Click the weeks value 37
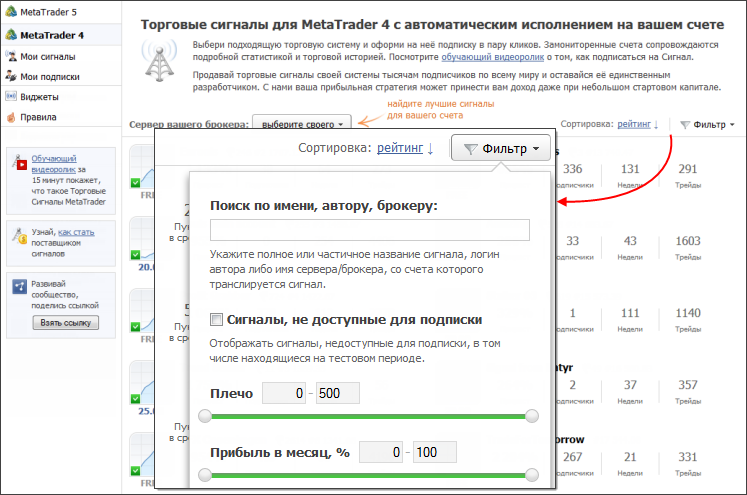Image resolution: width=747 pixels, height=495 pixels. pyautogui.click(x=630, y=385)
